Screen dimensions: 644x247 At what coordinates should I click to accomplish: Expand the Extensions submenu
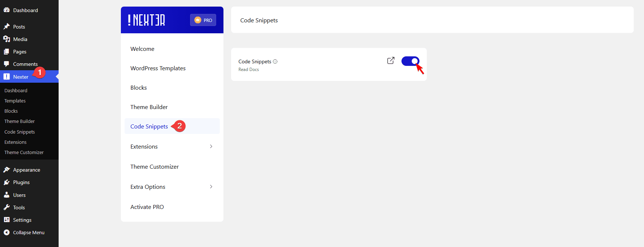pyautogui.click(x=211, y=146)
